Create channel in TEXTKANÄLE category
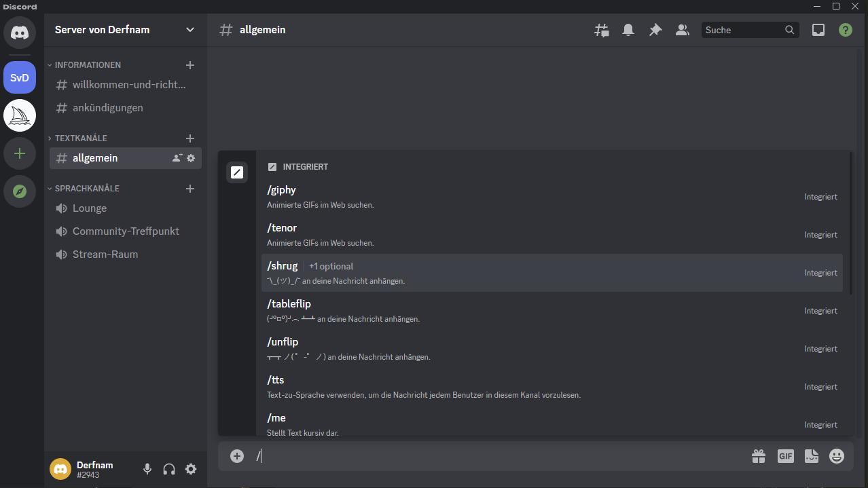This screenshot has width=868, height=488. [x=190, y=138]
